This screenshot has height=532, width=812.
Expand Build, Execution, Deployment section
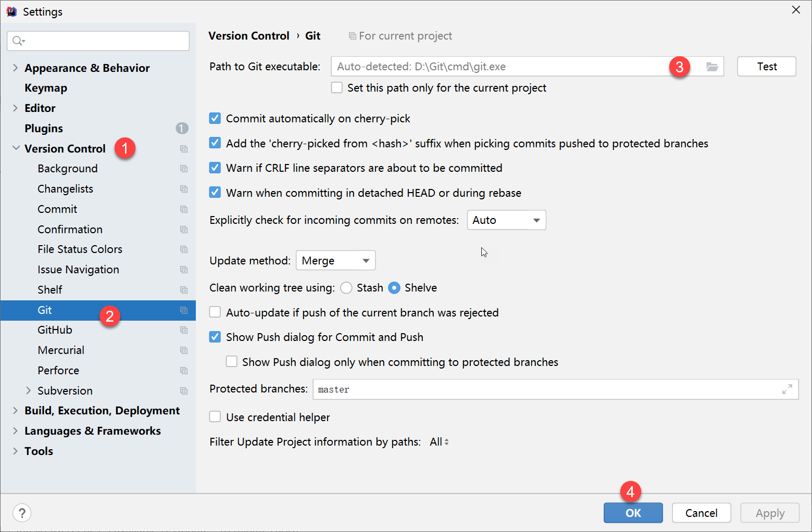point(15,411)
